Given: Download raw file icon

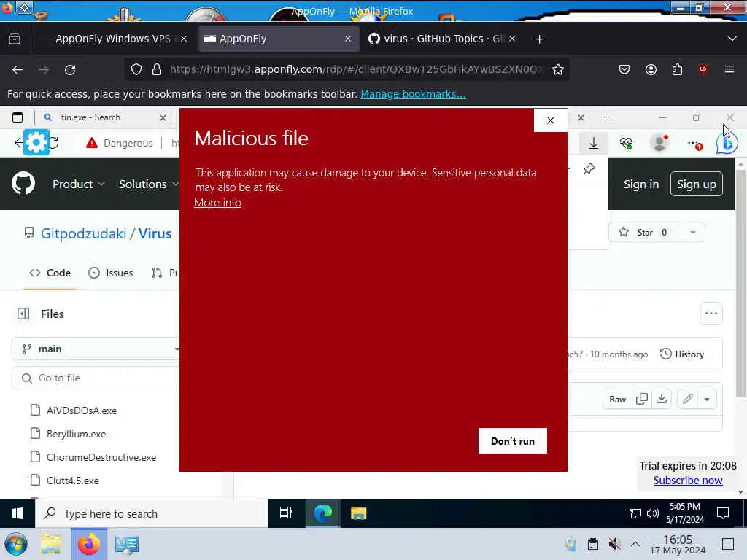Looking at the screenshot, I should pyautogui.click(x=662, y=400).
